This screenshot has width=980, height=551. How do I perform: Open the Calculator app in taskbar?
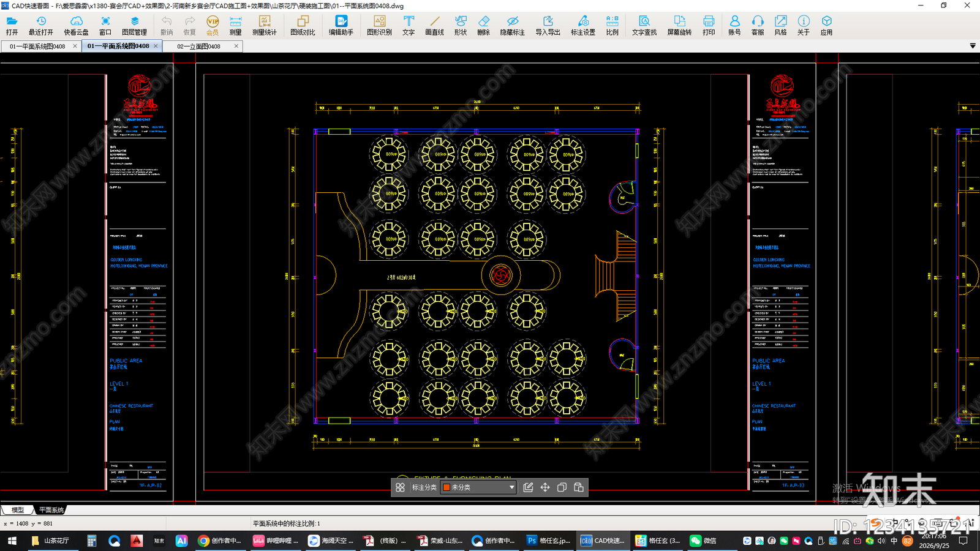coord(92,541)
